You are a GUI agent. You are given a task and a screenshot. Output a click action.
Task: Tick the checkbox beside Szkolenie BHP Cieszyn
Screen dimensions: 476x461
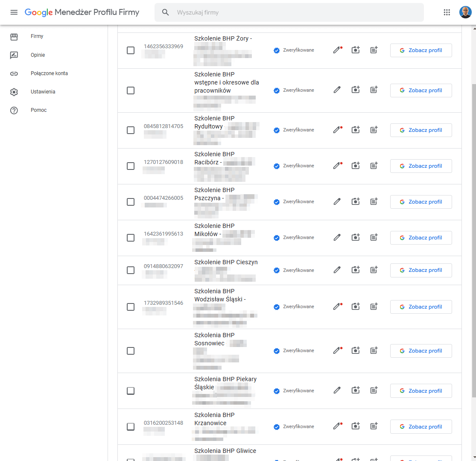[131, 270]
